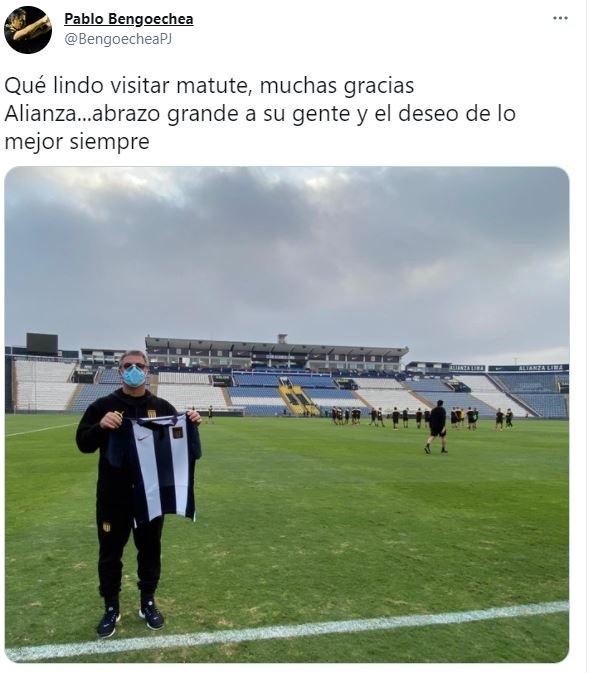
Task: Click the phrase 'mejor siempre' in tweet
Action: point(77,142)
